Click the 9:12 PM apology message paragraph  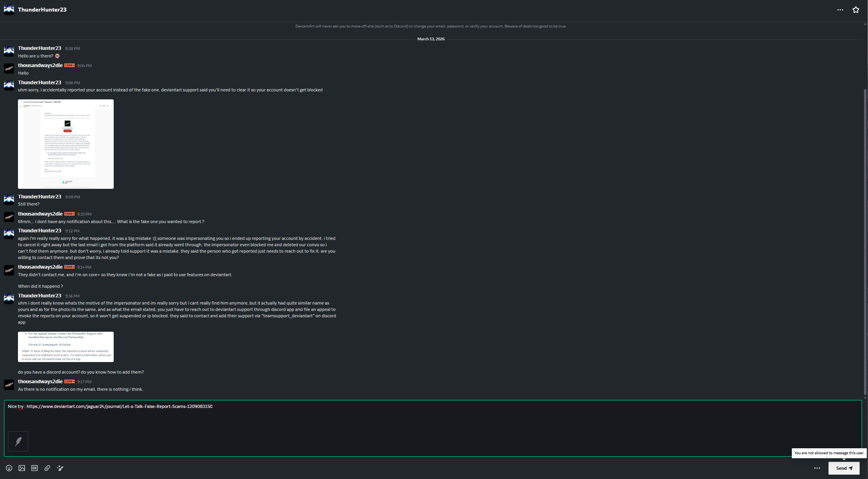177,248
